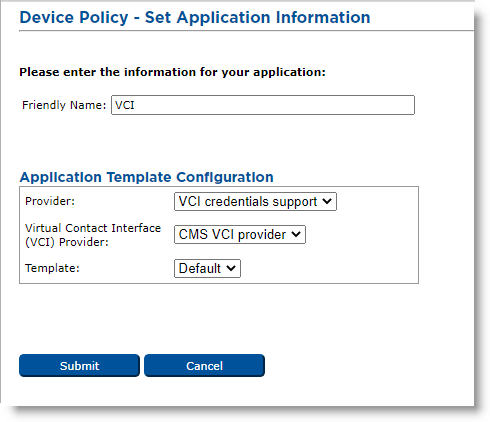490x422 pixels.
Task: Click the "Provider:" label in the configuration box
Action: 50,201
